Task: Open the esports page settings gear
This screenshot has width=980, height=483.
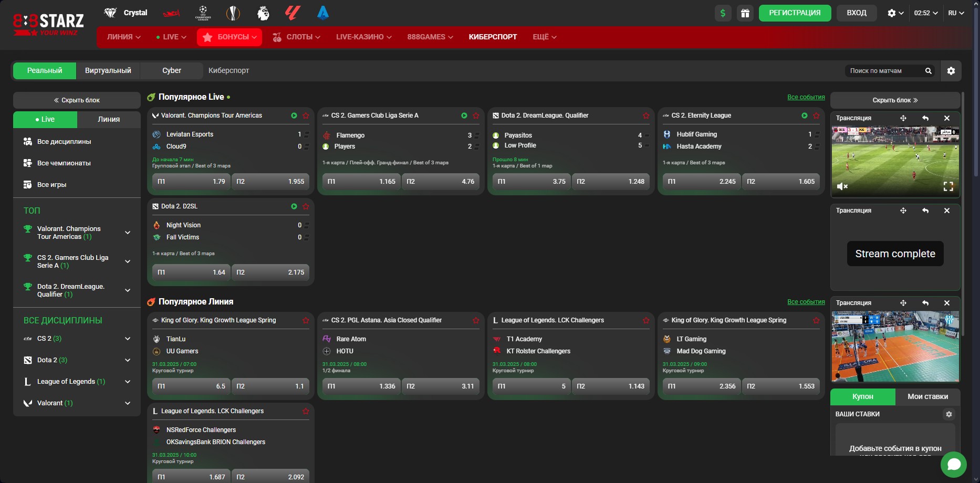Action: (951, 71)
